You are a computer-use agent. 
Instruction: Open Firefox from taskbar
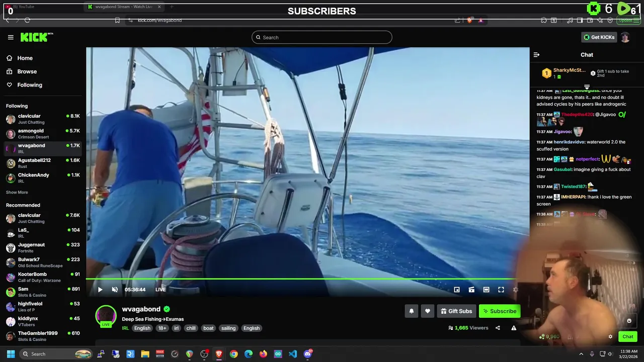click(263, 354)
